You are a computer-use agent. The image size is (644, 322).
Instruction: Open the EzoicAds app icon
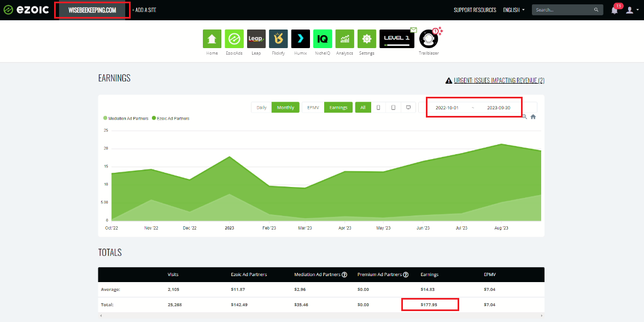coord(234,39)
